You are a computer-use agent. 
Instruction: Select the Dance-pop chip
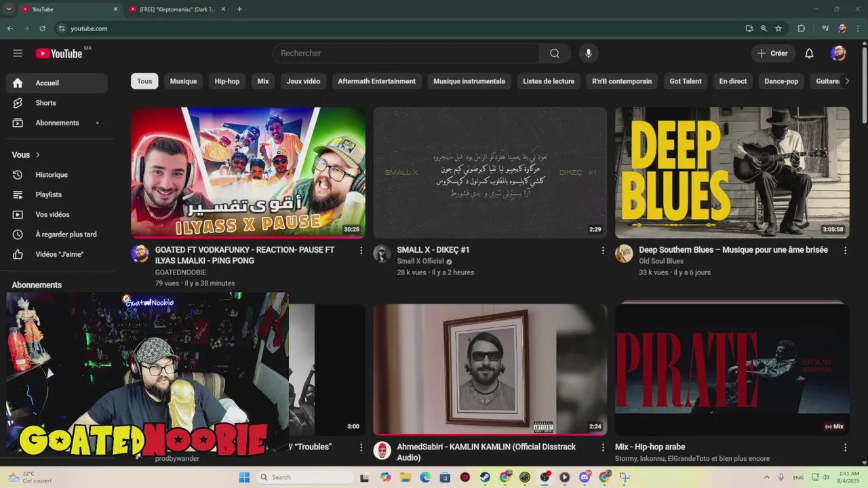(781, 81)
